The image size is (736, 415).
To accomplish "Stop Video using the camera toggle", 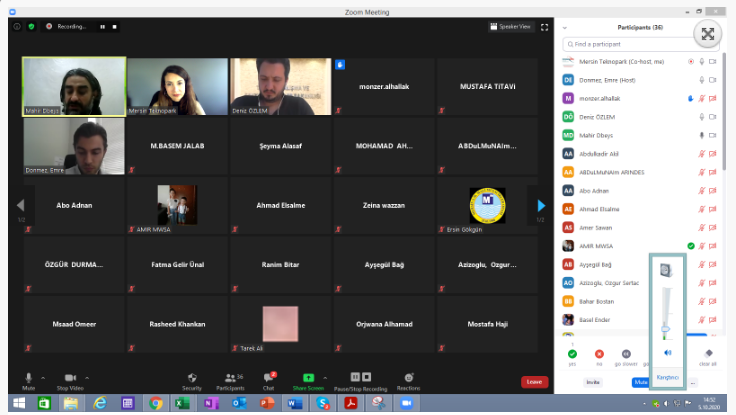I will (x=70, y=381).
